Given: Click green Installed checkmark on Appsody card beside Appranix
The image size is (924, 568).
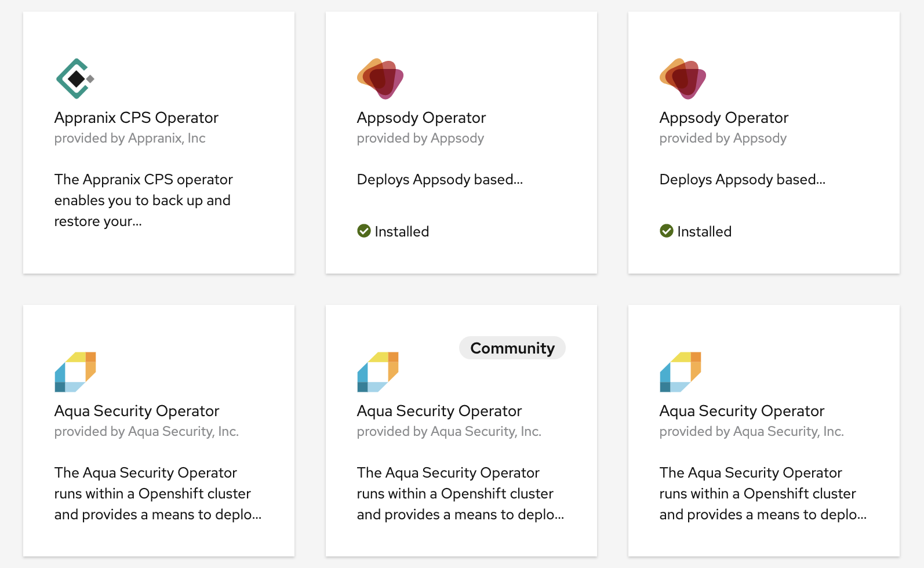Looking at the screenshot, I should [364, 231].
